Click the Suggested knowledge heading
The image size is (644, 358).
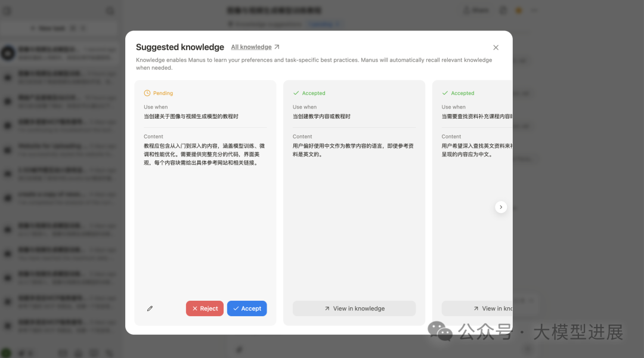pos(180,47)
